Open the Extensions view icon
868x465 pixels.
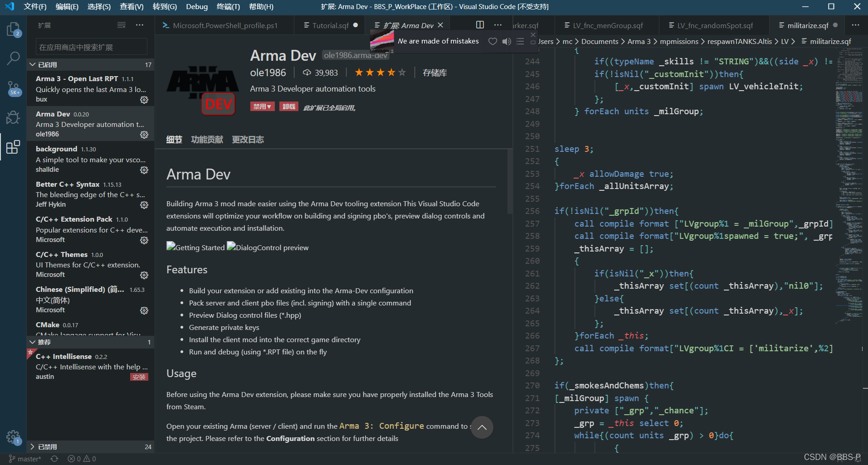(13, 147)
